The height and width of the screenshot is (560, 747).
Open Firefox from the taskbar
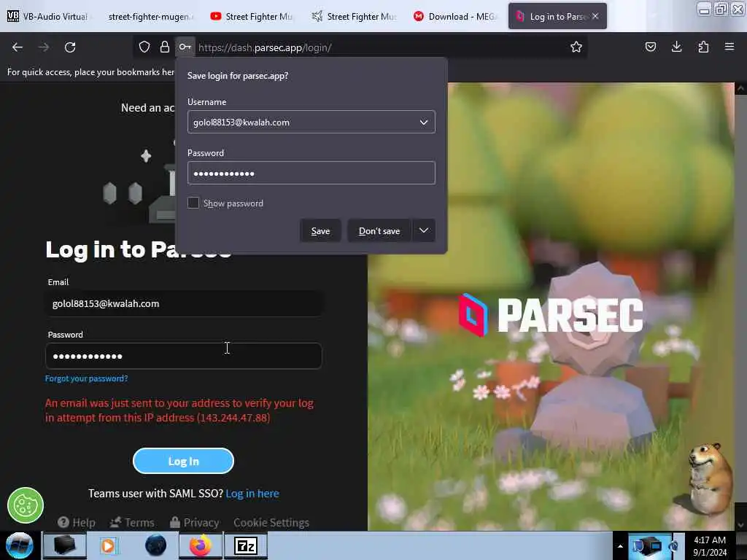(x=200, y=545)
